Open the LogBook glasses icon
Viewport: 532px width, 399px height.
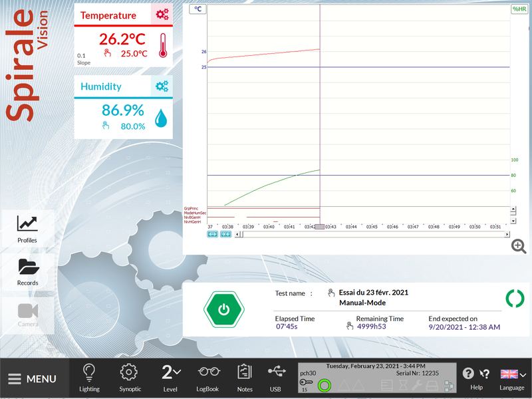tap(207, 377)
